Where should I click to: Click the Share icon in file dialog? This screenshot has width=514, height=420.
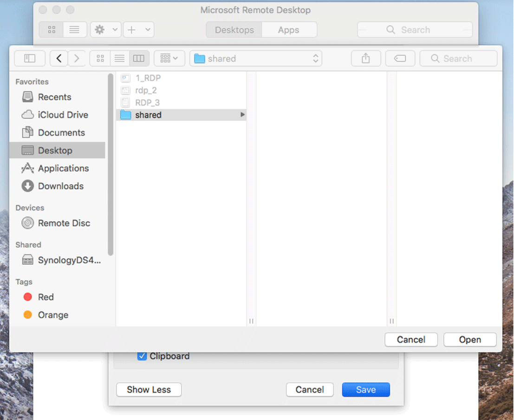click(366, 59)
